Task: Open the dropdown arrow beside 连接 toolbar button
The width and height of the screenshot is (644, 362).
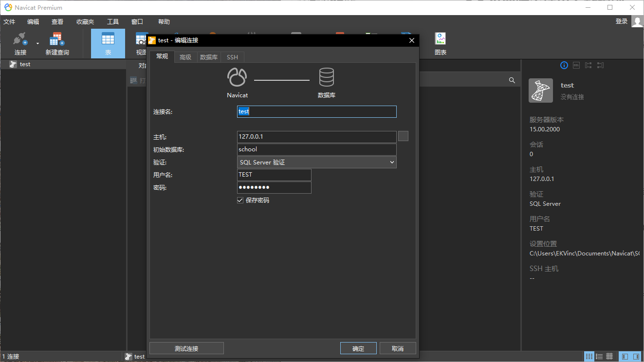Action: (37, 44)
